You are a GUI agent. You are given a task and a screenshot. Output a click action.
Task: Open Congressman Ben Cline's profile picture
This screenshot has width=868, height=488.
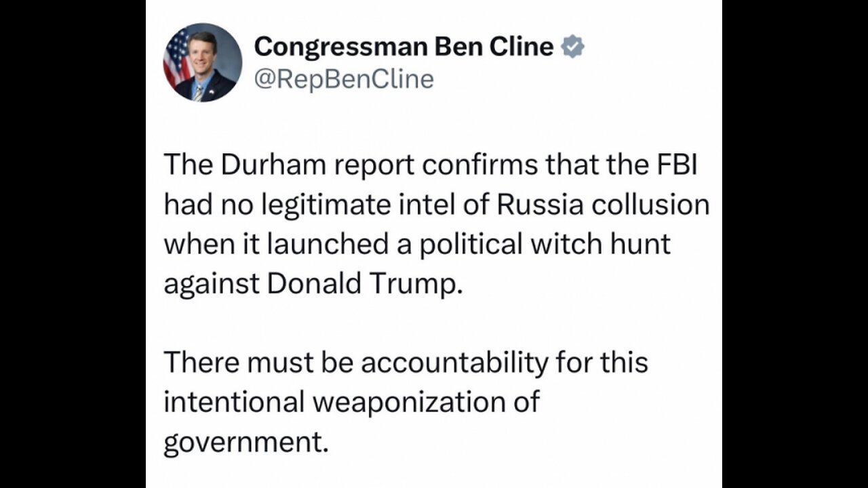(202, 62)
